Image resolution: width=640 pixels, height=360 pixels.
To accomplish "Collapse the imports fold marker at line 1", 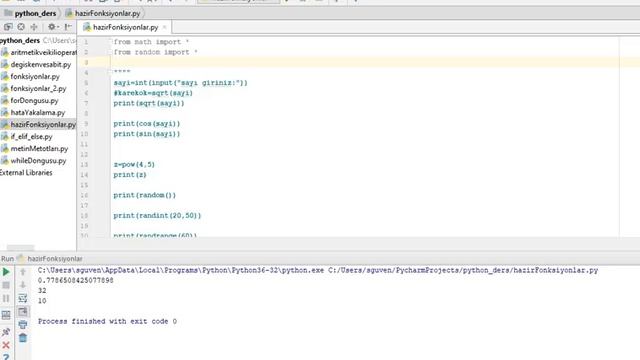I will 110,42.
